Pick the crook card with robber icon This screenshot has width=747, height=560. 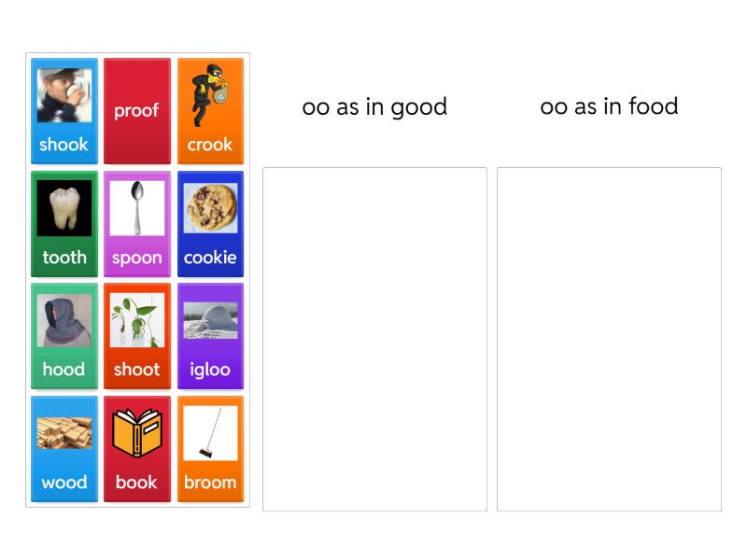[x=210, y=111]
